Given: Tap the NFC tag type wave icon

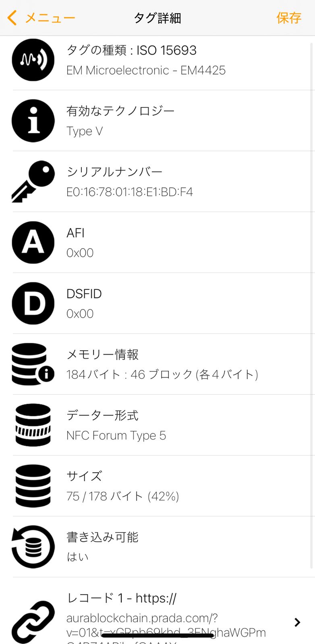Looking at the screenshot, I should [33, 60].
